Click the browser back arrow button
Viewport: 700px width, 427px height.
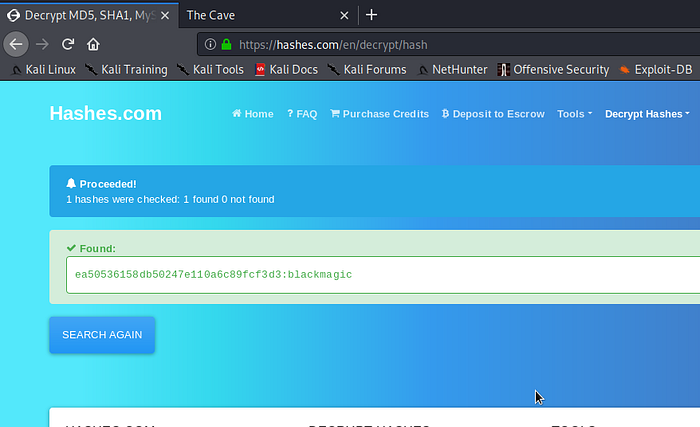click(x=16, y=44)
